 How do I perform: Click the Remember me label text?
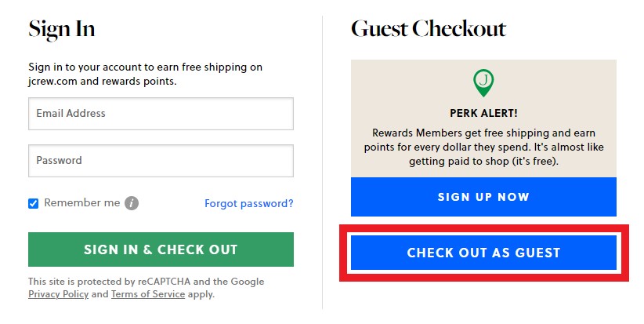(x=82, y=202)
